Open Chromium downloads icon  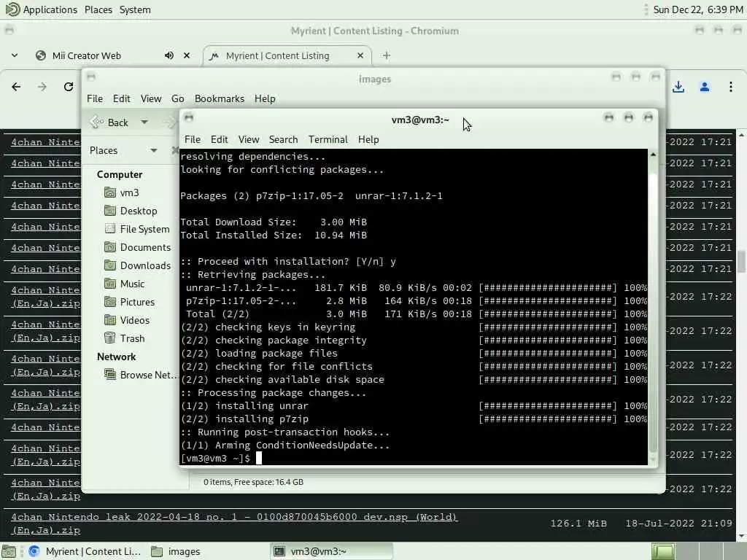pos(678,87)
